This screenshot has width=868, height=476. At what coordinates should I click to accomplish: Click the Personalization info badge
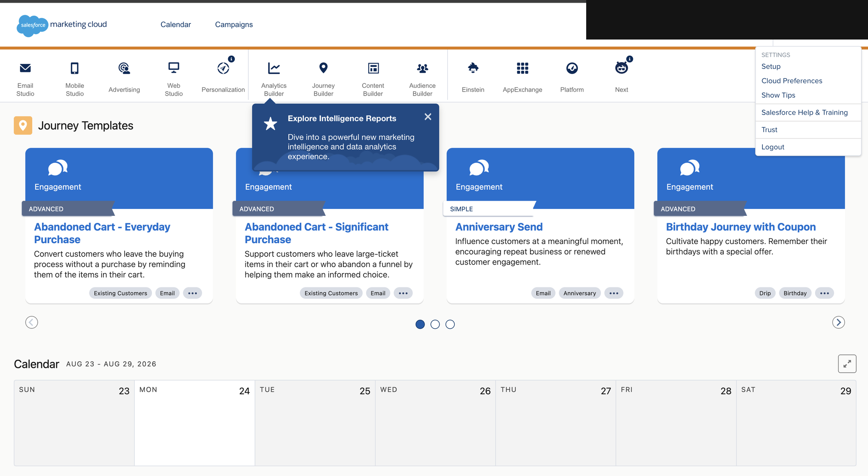point(231,59)
